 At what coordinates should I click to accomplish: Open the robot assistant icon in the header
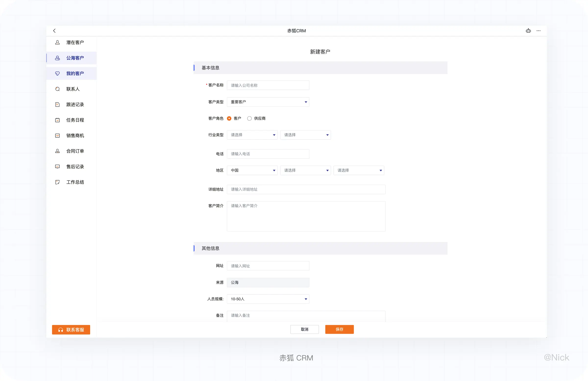click(528, 31)
